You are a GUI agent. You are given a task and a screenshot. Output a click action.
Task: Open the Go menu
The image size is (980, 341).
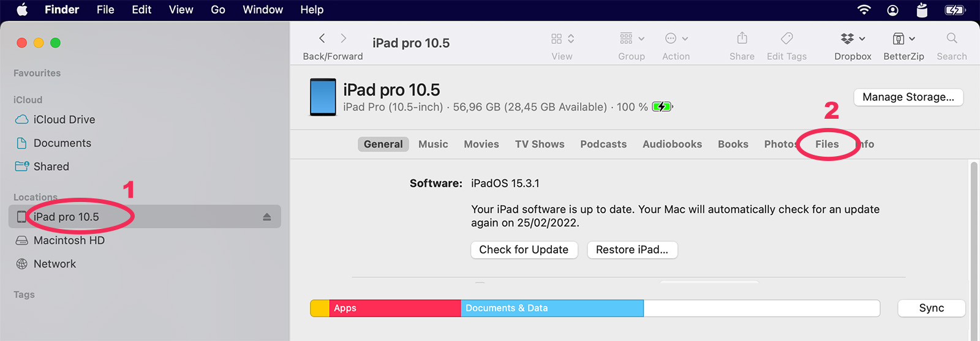pos(218,10)
